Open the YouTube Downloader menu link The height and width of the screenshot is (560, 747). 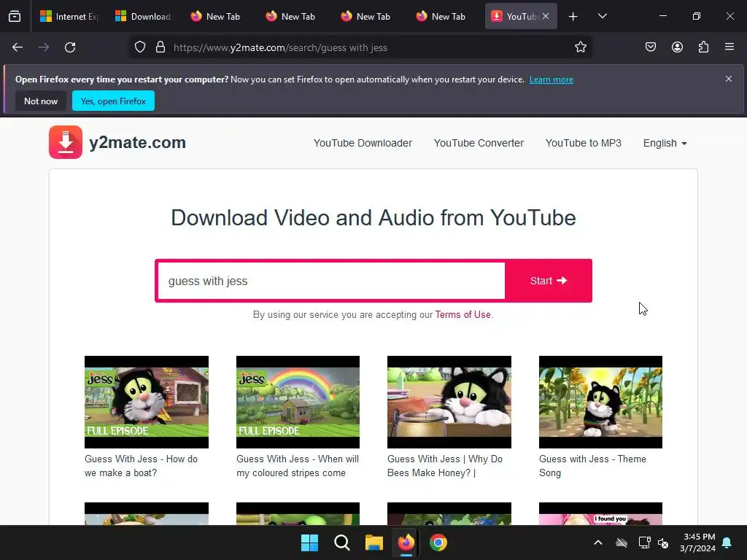(x=363, y=143)
